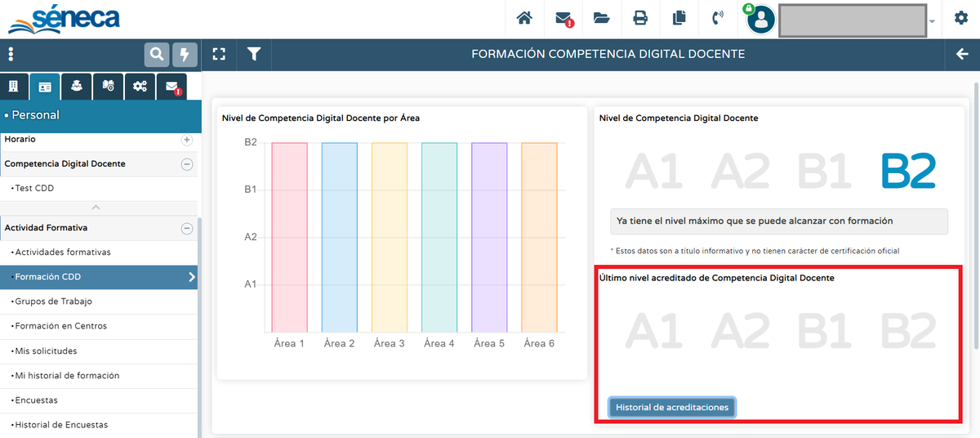980x438 pixels.
Task: Go back with the arrow icon
Action: click(961, 55)
